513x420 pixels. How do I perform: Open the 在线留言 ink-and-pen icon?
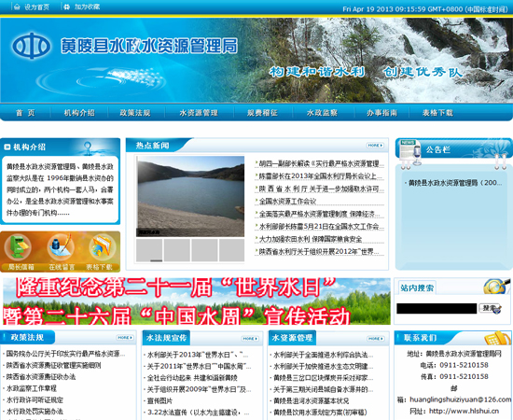point(61,246)
